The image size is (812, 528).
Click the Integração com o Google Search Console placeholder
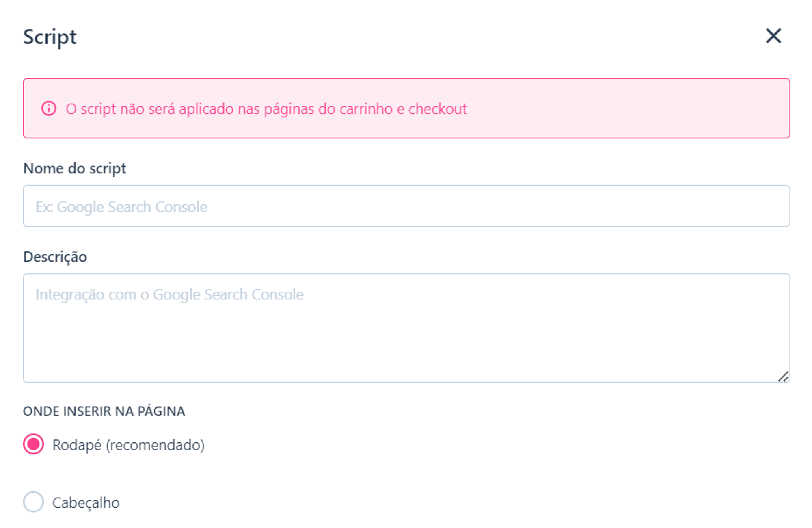click(x=169, y=294)
